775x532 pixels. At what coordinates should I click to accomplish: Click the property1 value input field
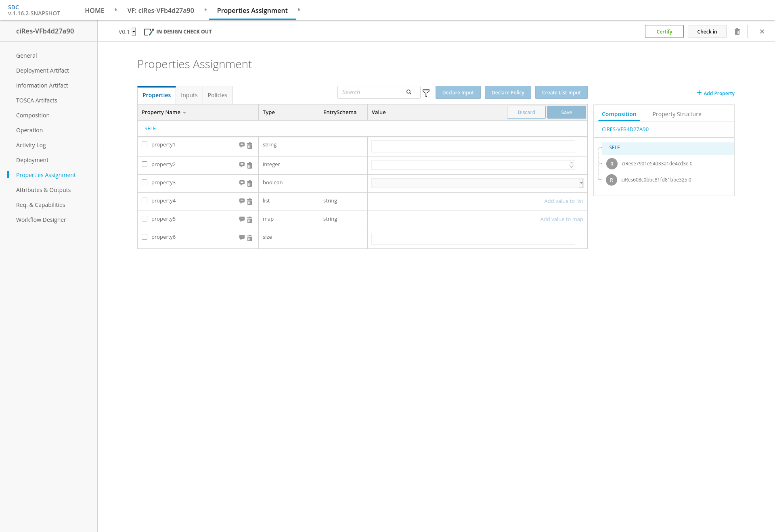coord(473,146)
